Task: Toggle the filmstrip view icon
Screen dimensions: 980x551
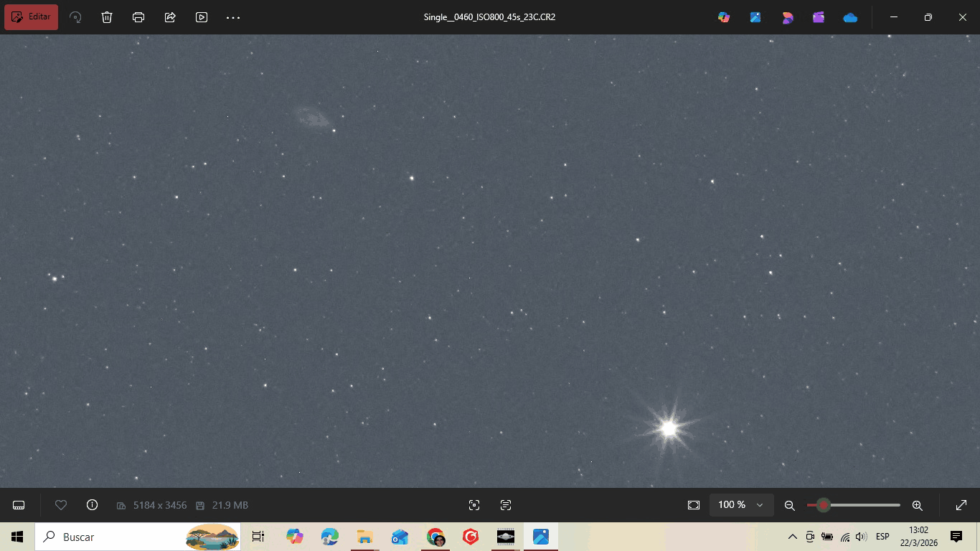Action: (x=19, y=505)
